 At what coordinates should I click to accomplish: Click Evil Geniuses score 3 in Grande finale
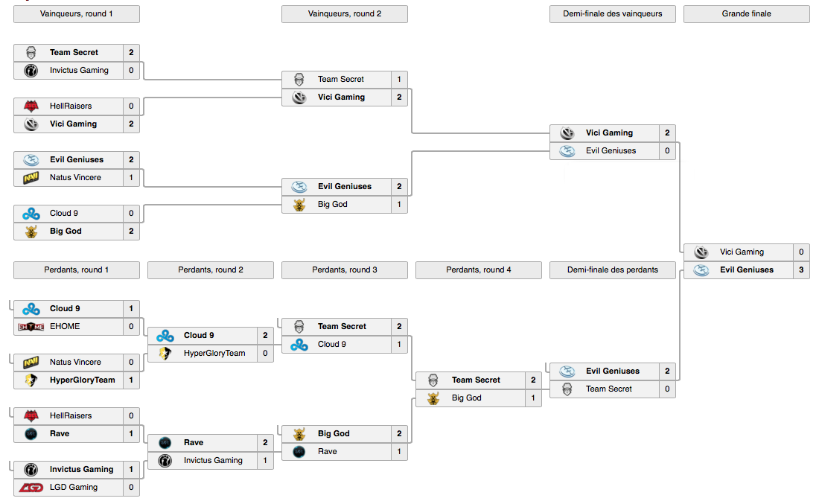[801, 270]
